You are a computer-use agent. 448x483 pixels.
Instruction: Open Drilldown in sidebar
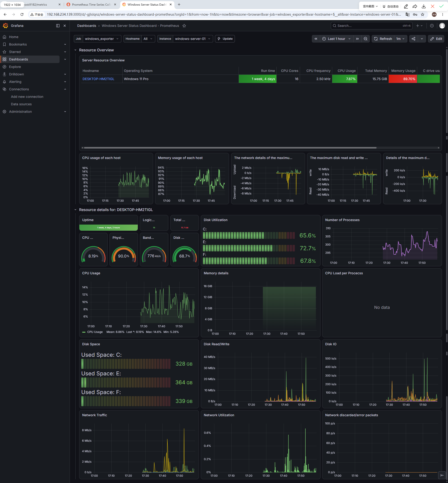pos(17,74)
